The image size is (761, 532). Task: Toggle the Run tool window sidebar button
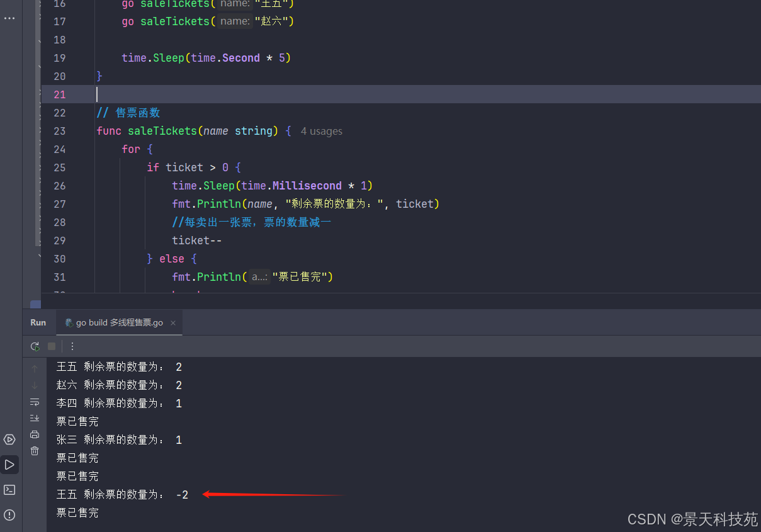click(9, 465)
